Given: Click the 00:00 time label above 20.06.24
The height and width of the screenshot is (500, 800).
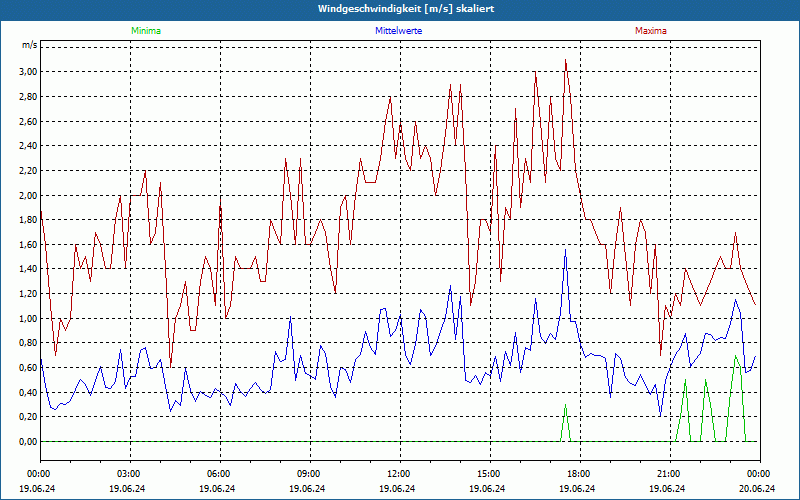Looking at the screenshot, I should [x=757, y=474].
